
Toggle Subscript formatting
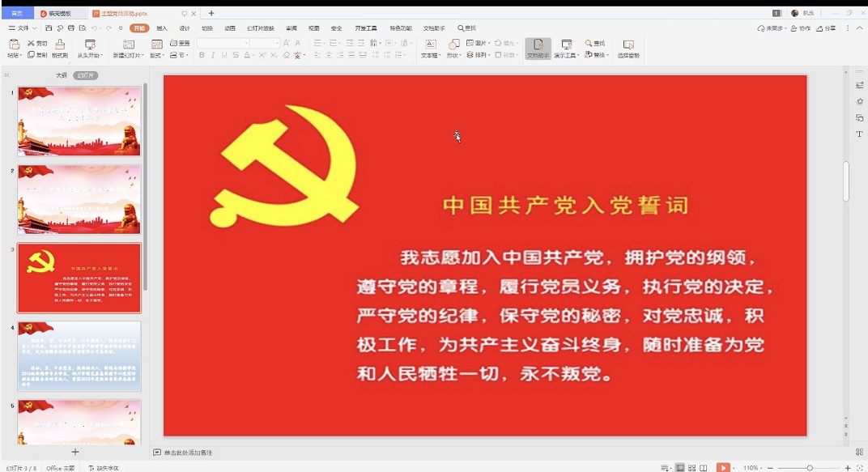pyautogui.click(x=274, y=55)
